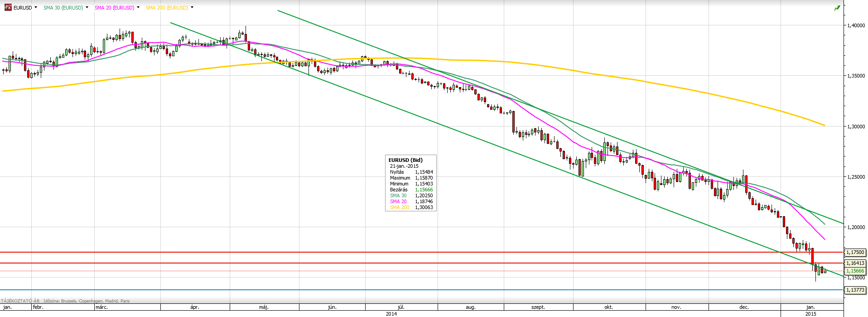This screenshot has width=868, height=317.
Task: Select the 1,15666 current price tag
Action: click(855, 271)
